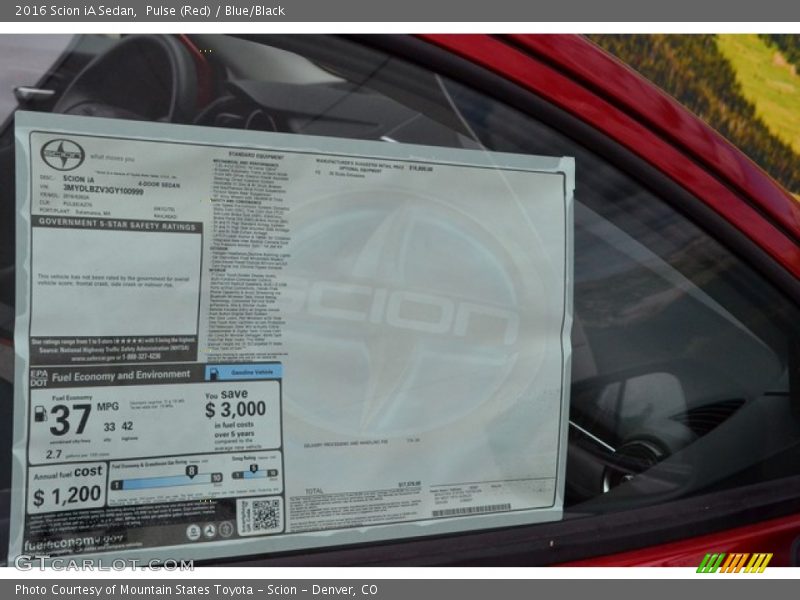
Task: Click the www.safercar.gov link
Action: tap(78, 356)
